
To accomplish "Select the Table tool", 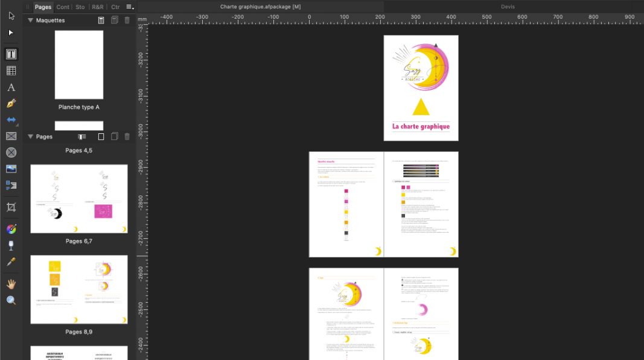I will coord(11,71).
